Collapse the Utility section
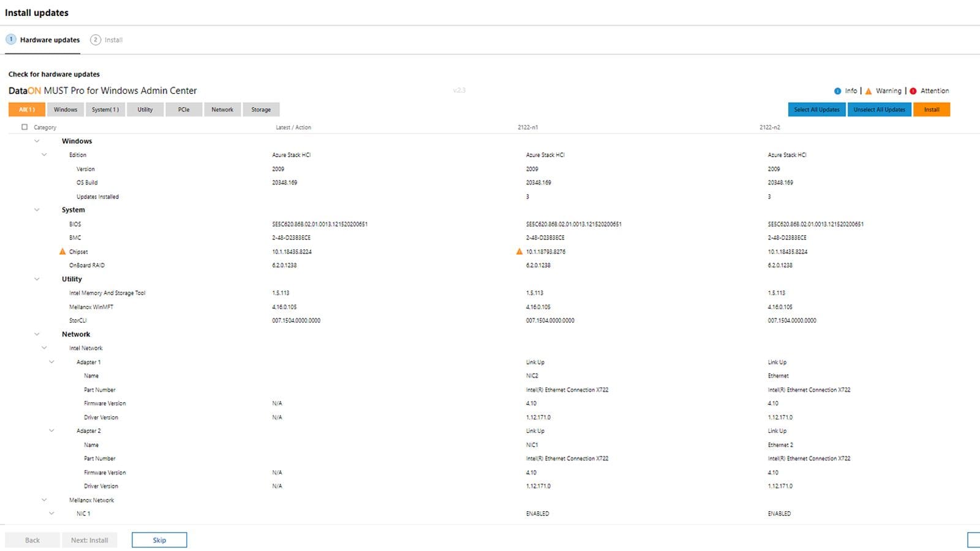This screenshot has width=980, height=551. point(37,279)
